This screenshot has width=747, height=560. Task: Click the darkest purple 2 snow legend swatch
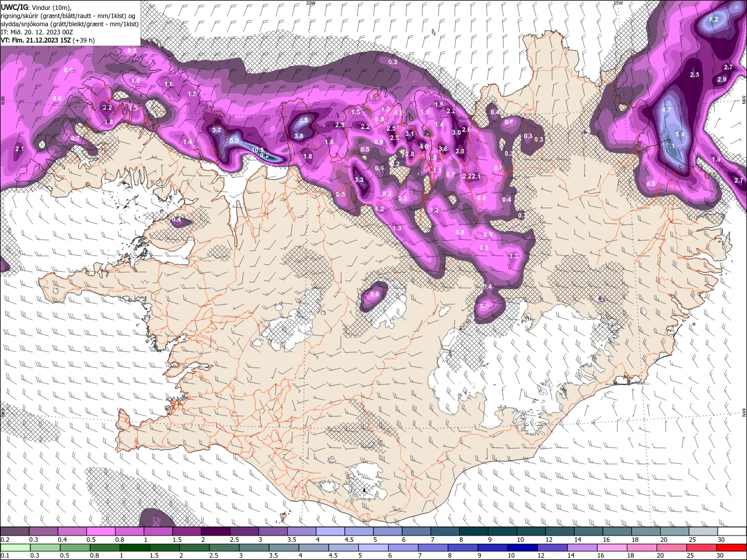(215, 531)
